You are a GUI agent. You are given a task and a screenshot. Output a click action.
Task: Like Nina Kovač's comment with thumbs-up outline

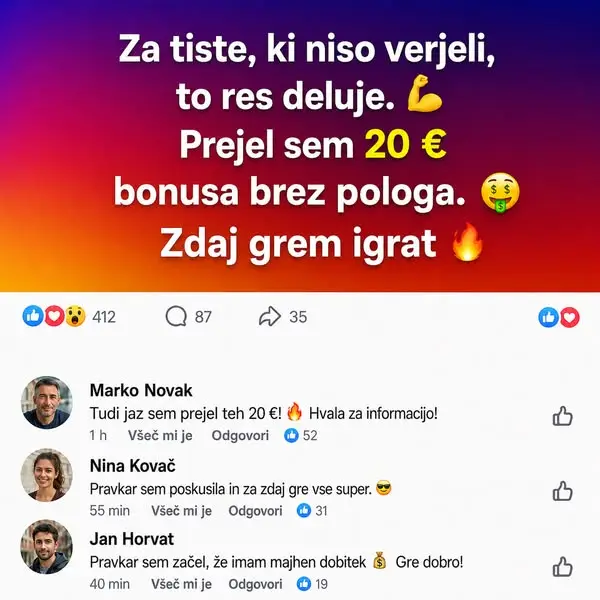pos(562,491)
